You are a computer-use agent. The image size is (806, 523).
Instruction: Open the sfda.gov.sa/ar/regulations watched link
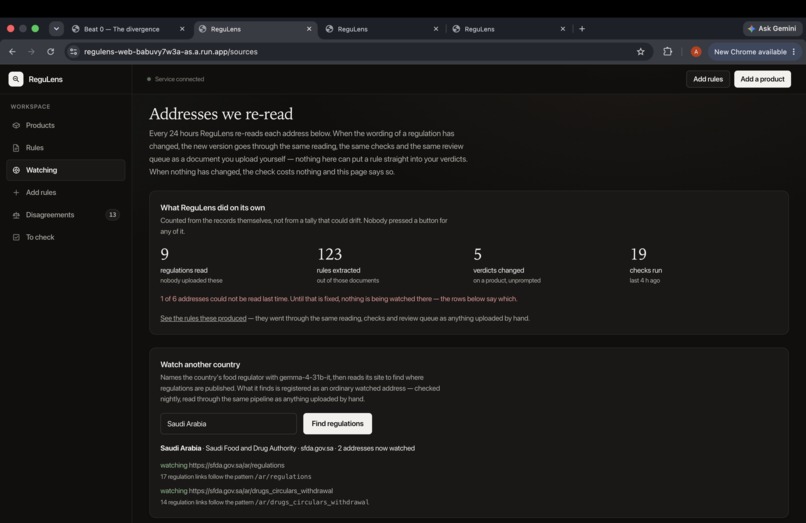pos(236,465)
